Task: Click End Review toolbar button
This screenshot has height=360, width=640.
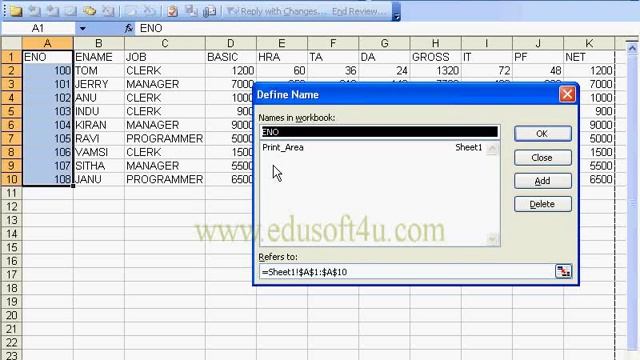Action: 359,11
